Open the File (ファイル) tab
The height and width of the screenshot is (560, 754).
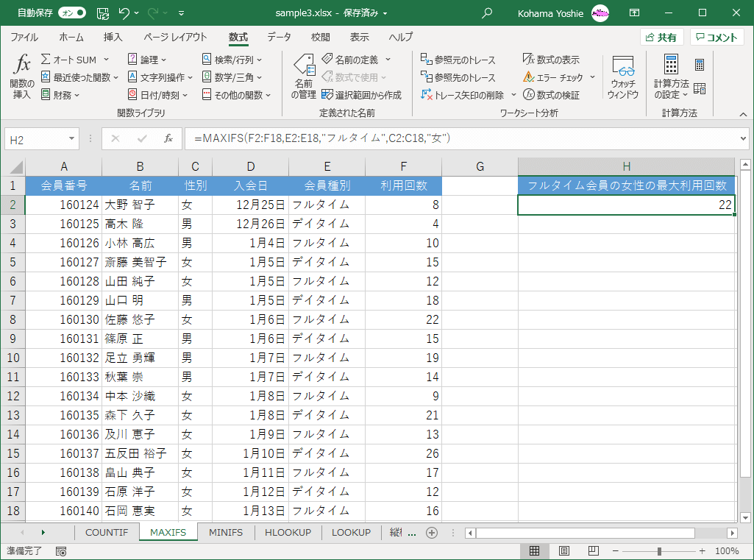coord(24,37)
